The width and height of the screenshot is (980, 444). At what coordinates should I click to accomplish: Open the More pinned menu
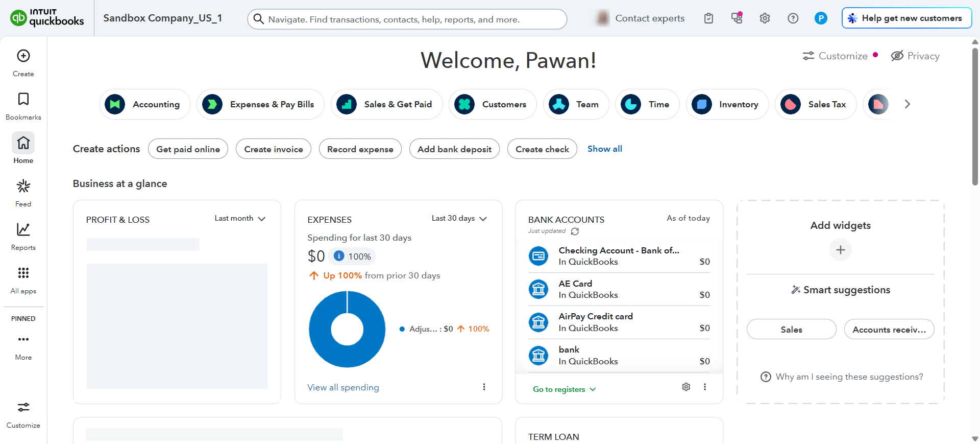pos(23,347)
